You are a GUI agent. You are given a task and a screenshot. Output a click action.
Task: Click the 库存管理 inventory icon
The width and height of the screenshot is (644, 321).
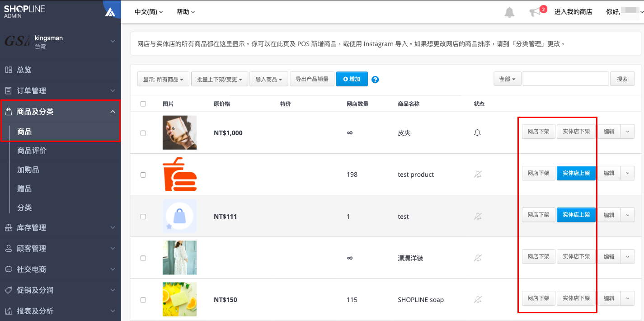(x=9, y=227)
